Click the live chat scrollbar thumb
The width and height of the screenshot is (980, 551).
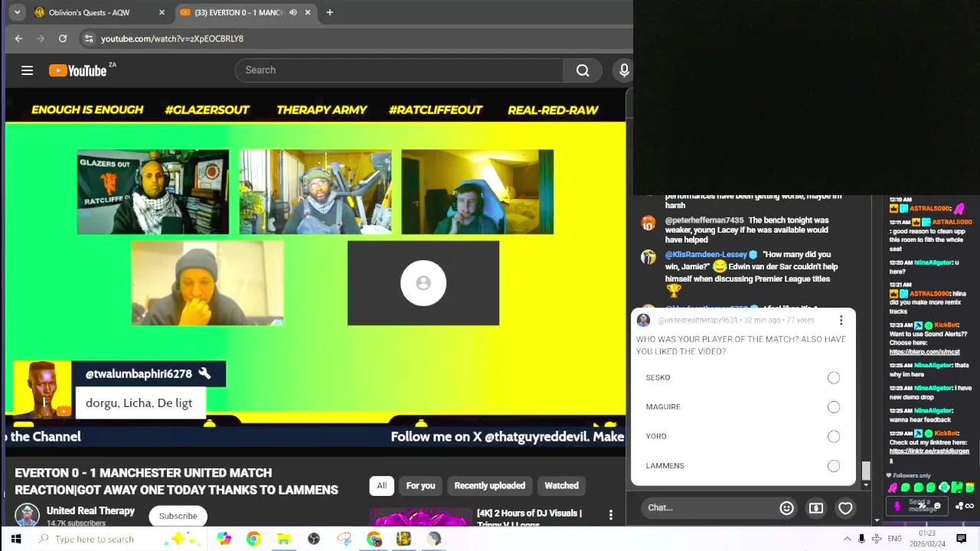click(x=866, y=470)
